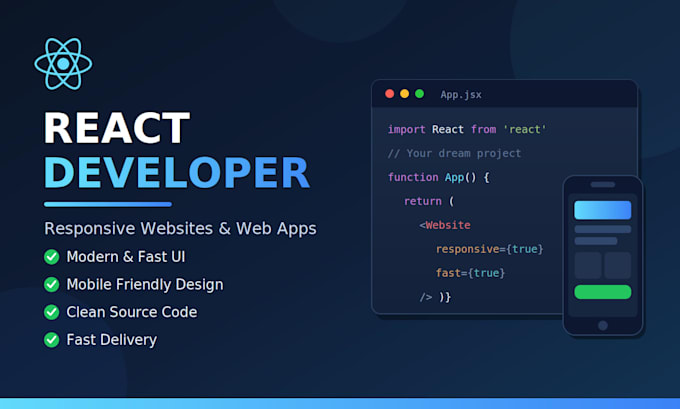Click the code line "import React from 'react'"
This screenshot has width=680, height=409.
pos(467,129)
